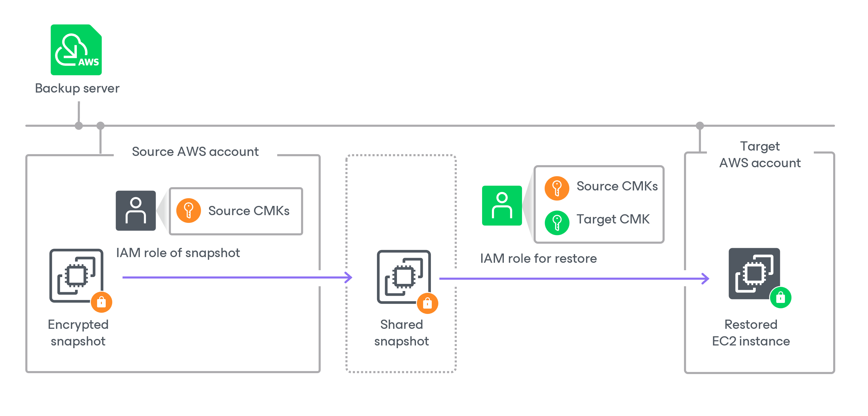This screenshot has width=868, height=416.
Task: Select the Encrypted snapshot chip icon
Action: (x=76, y=275)
